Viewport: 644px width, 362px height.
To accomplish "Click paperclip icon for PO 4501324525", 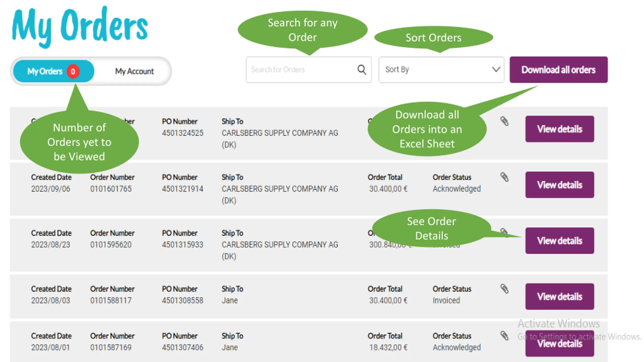I will tap(504, 121).
